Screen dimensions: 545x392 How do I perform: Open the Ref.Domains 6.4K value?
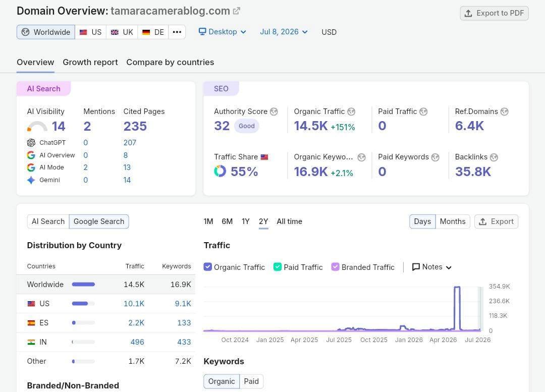(469, 126)
